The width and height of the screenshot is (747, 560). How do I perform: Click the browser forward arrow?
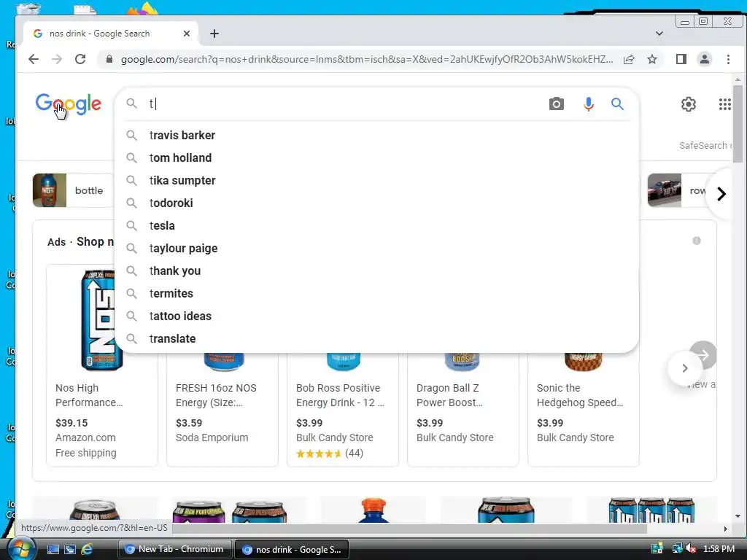(x=57, y=59)
